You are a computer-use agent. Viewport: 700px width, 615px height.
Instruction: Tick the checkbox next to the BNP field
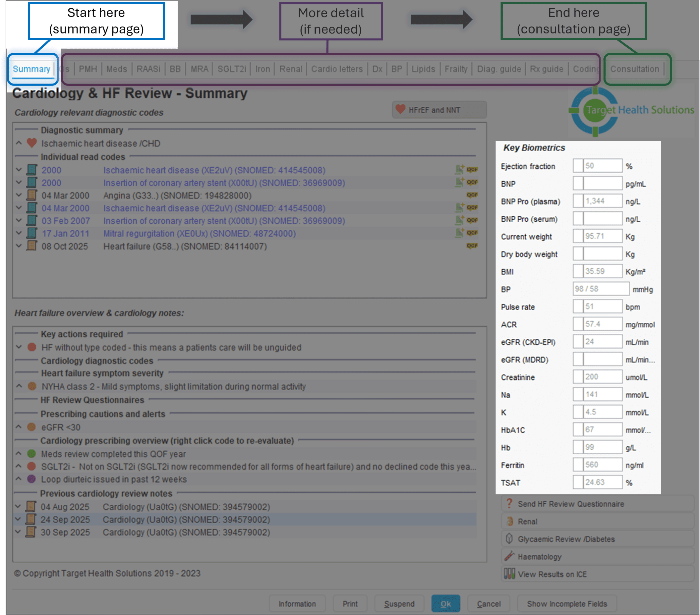click(578, 184)
